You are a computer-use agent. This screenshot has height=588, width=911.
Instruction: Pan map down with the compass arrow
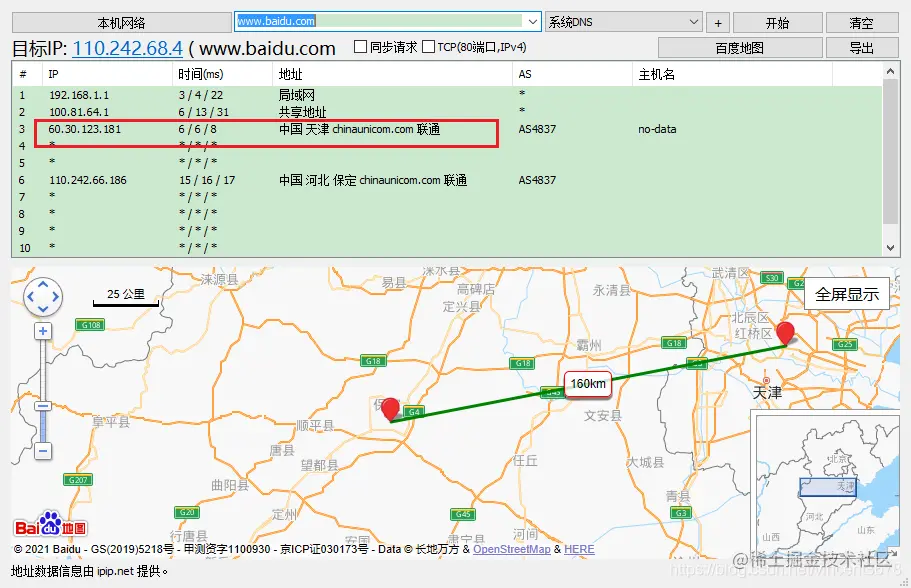(43, 308)
